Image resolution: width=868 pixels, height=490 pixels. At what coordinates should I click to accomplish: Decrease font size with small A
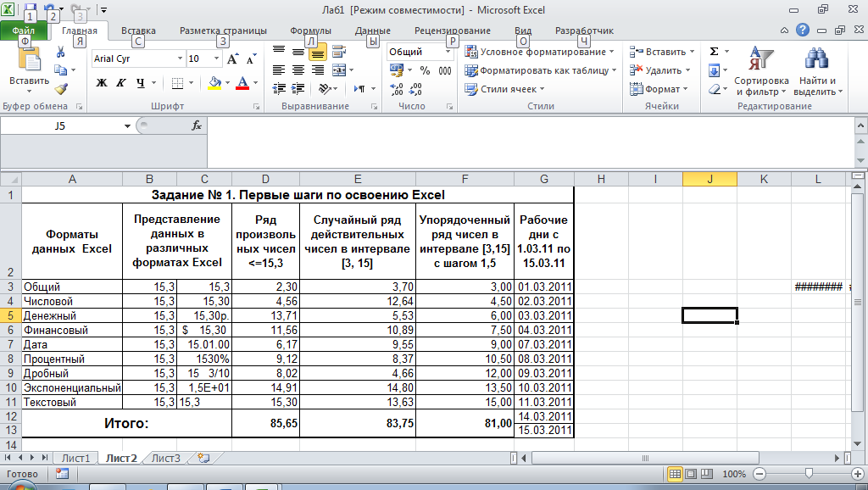click(251, 58)
